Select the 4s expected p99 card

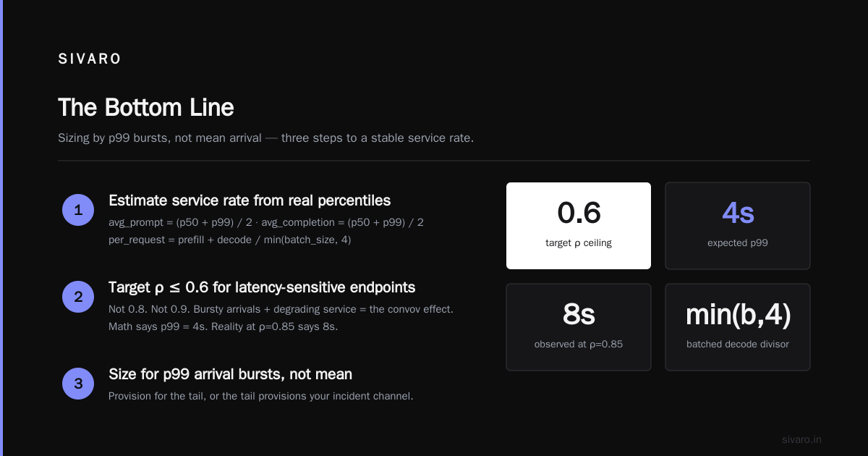click(738, 226)
